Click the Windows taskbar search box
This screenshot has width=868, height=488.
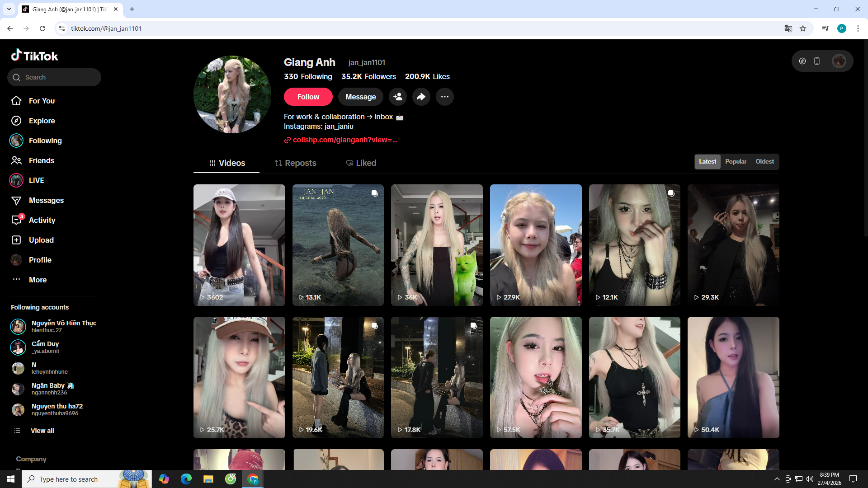coord(87,479)
